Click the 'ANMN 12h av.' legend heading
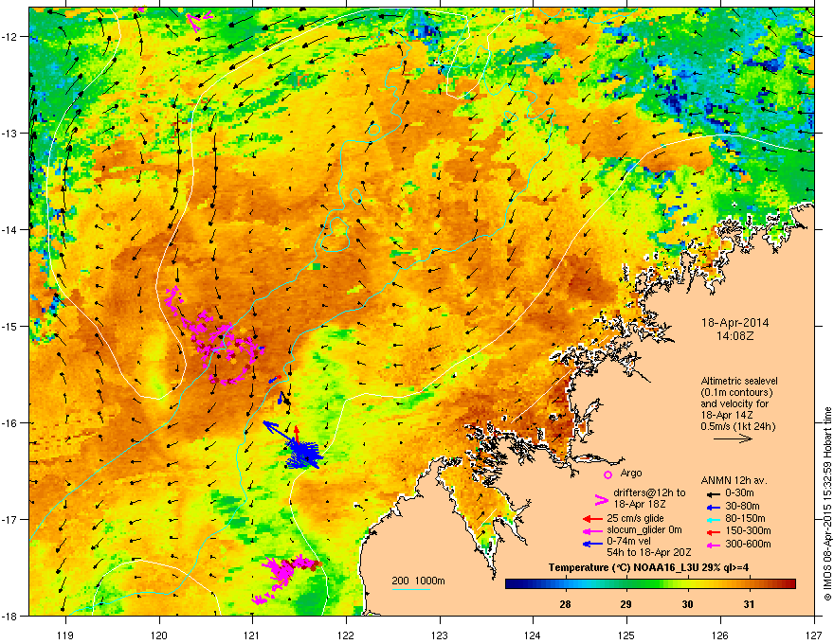Image resolution: width=834 pixels, height=644 pixels. [x=734, y=481]
